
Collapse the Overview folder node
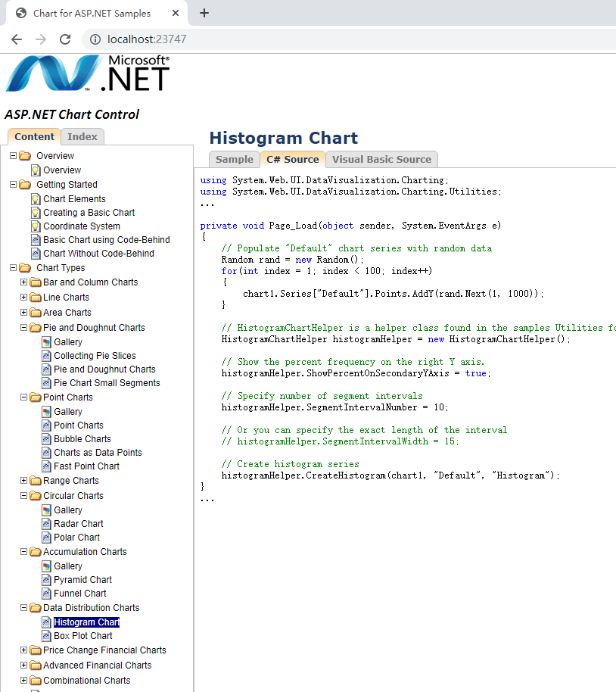coord(13,156)
